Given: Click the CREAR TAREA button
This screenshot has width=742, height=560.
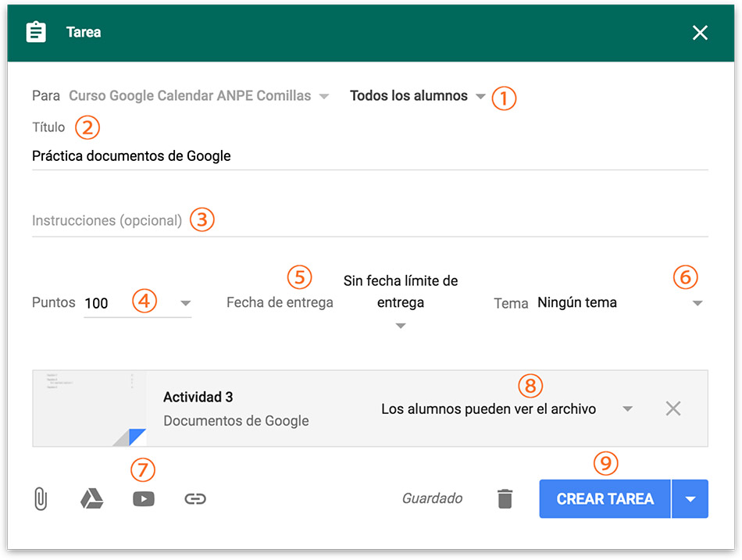Looking at the screenshot, I should point(605,499).
